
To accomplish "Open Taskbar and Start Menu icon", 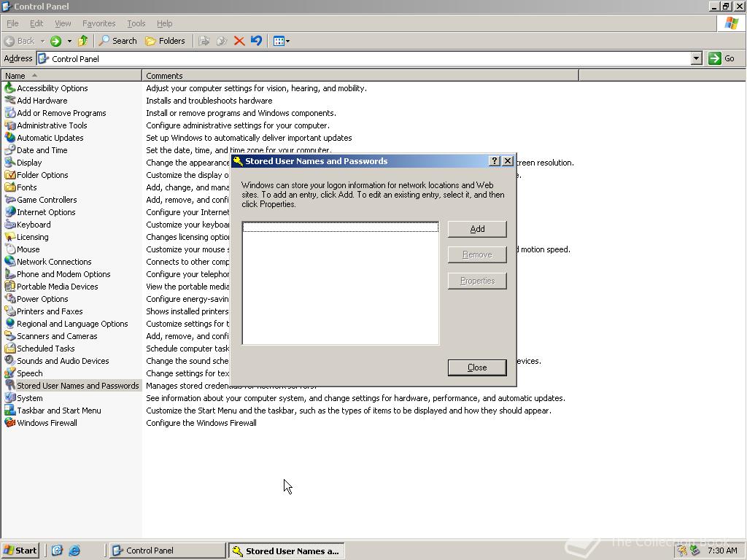I will (10, 410).
